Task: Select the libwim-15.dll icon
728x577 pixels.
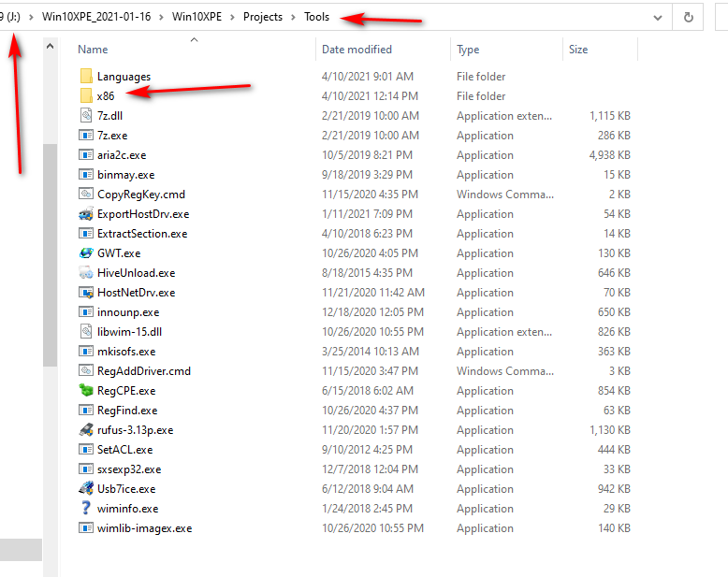Action: pyautogui.click(x=86, y=331)
